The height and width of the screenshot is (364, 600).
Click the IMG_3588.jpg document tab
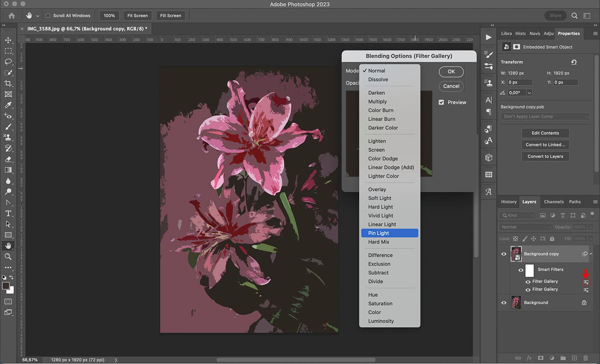[84, 29]
